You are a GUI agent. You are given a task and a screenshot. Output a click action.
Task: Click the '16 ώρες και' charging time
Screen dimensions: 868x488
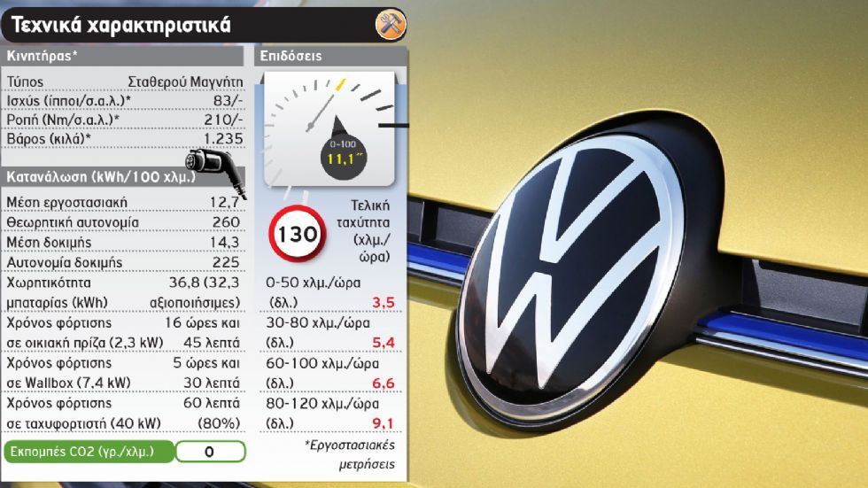[203, 322]
